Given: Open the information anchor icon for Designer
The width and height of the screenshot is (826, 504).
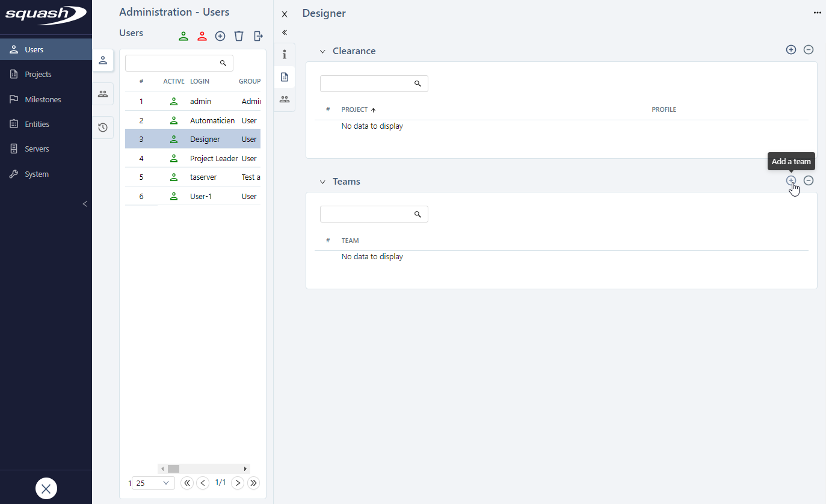Looking at the screenshot, I should pos(285,55).
